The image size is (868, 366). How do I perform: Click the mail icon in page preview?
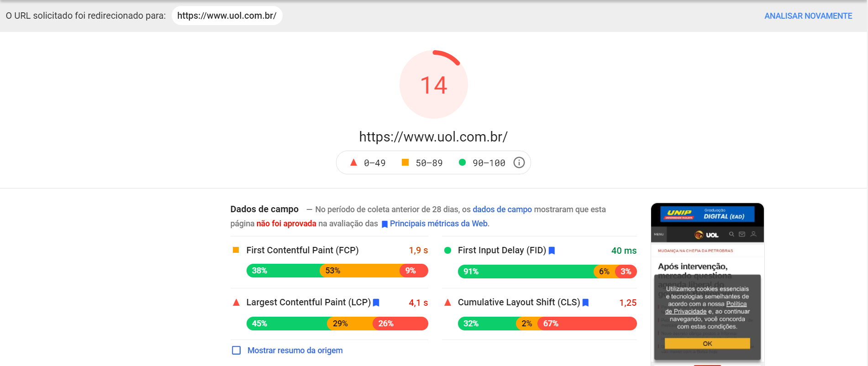coord(742,234)
